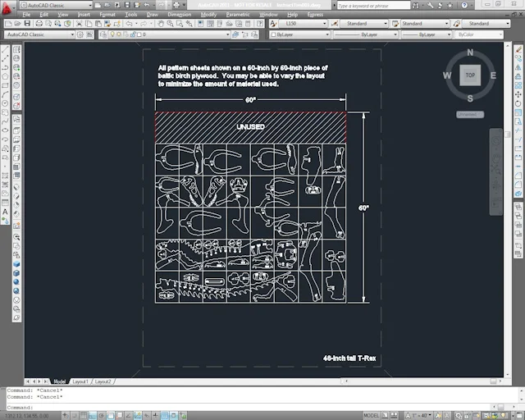This screenshot has height=420, width=525.
Task: Open the Help question mark toolbar icon
Action: (260, 24)
